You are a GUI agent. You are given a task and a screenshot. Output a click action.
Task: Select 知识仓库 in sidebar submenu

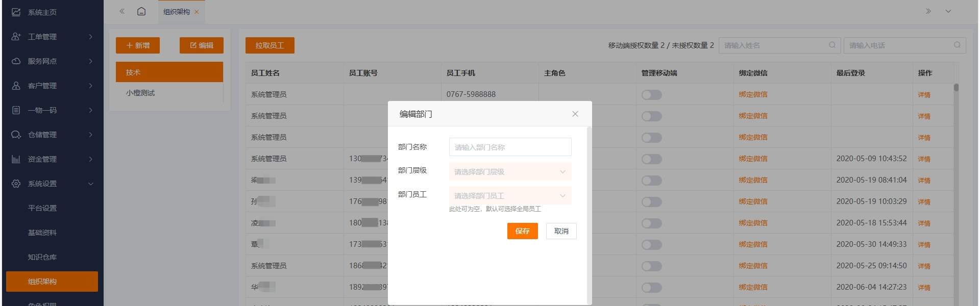pyautogui.click(x=42, y=257)
